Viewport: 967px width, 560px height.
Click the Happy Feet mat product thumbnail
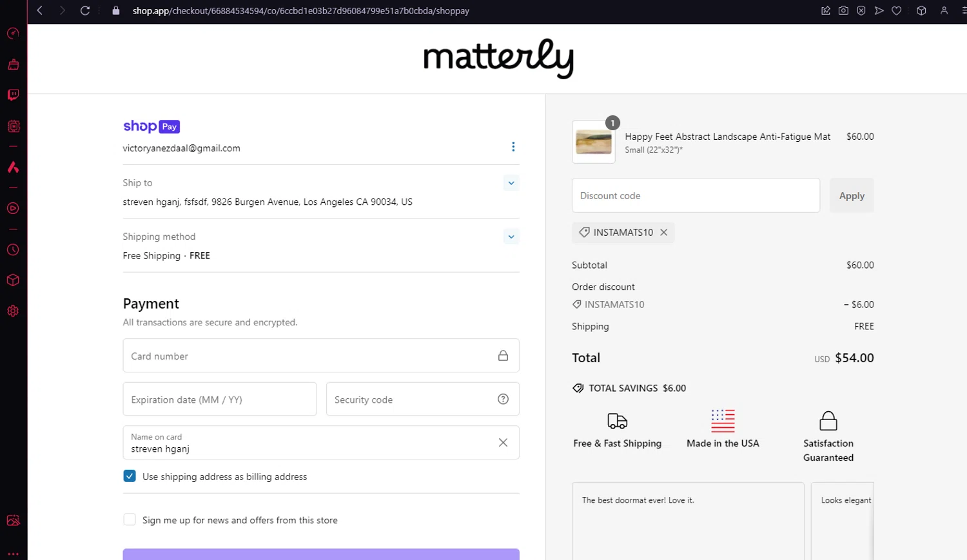(x=594, y=142)
